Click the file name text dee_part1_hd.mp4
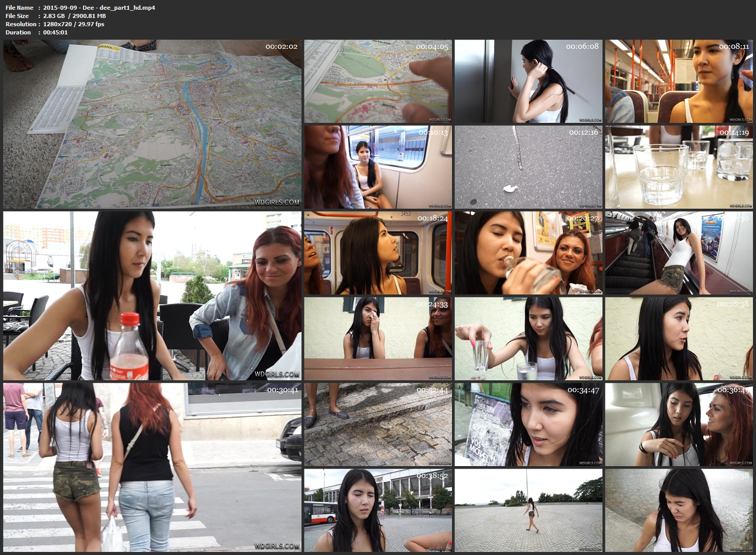756x555 pixels. (99, 8)
